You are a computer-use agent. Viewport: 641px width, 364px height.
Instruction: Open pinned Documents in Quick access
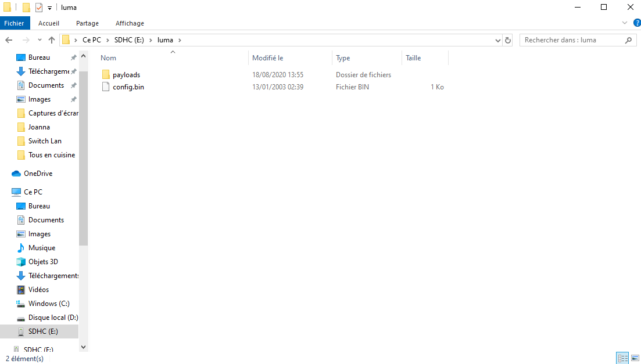point(46,85)
